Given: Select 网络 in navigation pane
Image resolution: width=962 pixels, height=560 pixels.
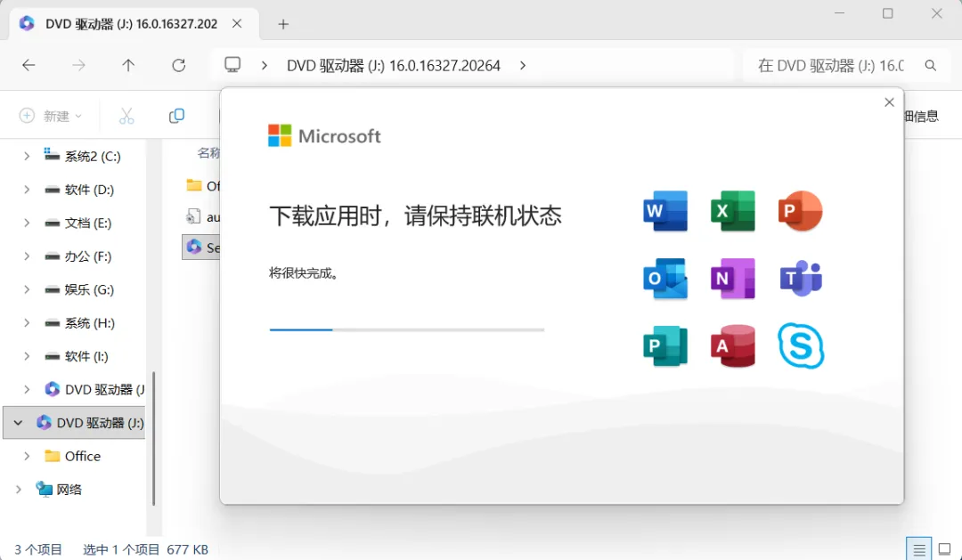Looking at the screenshot, I should (59, 490).
